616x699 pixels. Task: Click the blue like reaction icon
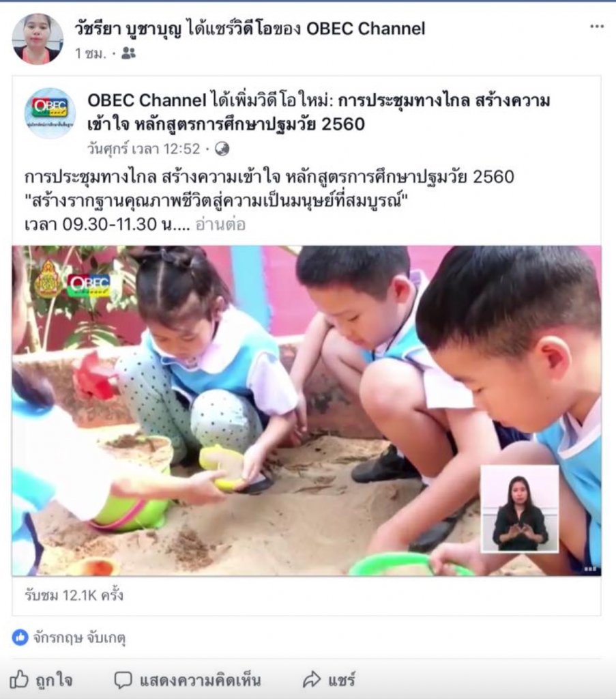(20, 638)
